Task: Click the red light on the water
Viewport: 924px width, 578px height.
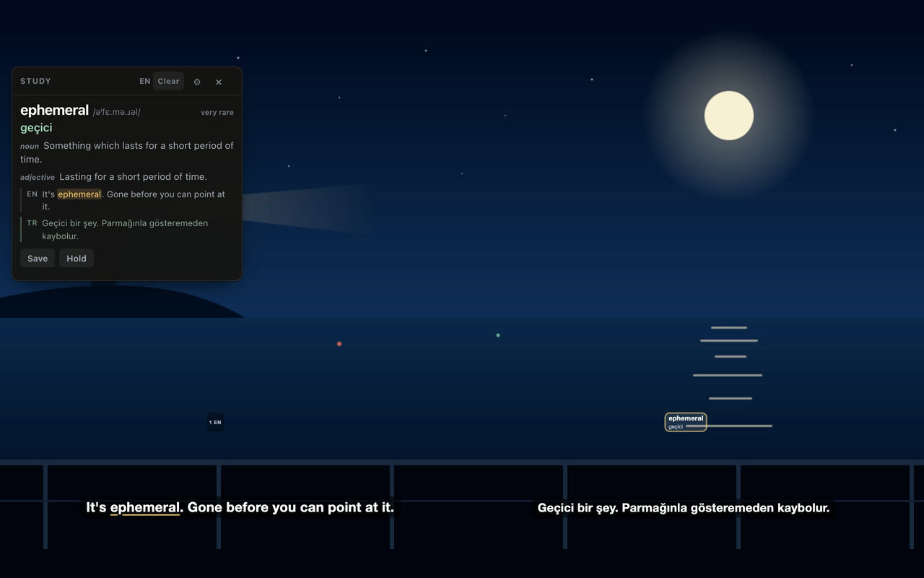Action: point(339,344)
